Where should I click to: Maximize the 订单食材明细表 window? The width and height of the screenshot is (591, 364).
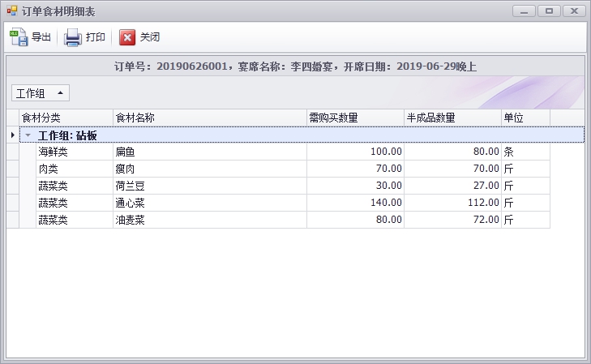coord(549,11)
